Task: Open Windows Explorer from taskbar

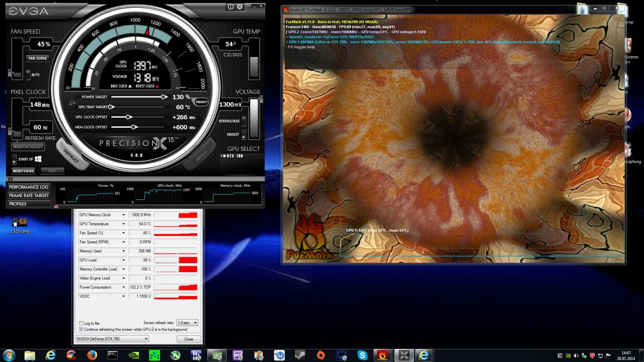Action: [29, 355]
